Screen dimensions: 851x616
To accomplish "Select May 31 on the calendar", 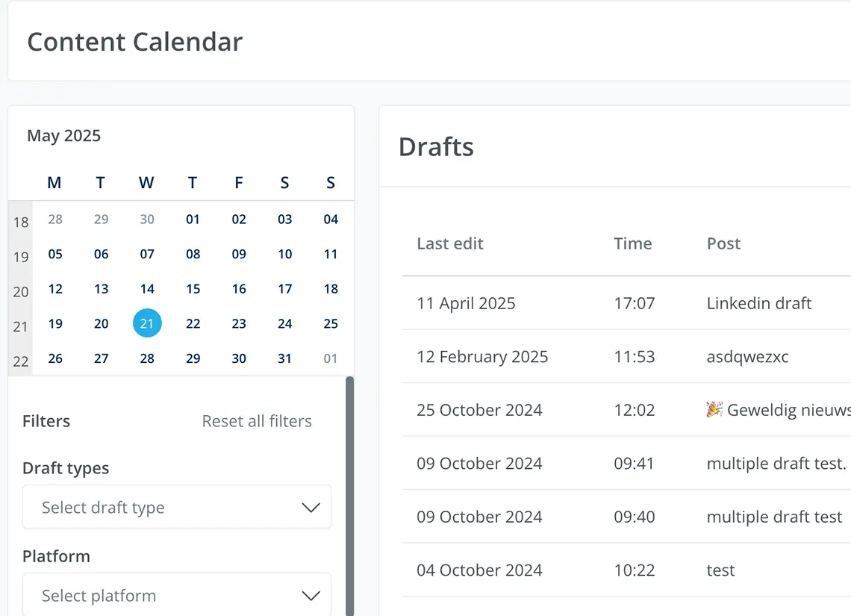I will [x=284, y=358].
